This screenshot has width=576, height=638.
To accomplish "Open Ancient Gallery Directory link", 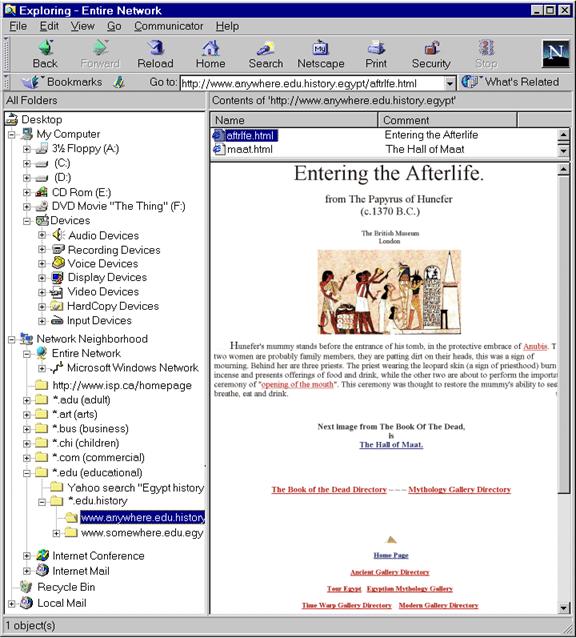I will [390, 572].
